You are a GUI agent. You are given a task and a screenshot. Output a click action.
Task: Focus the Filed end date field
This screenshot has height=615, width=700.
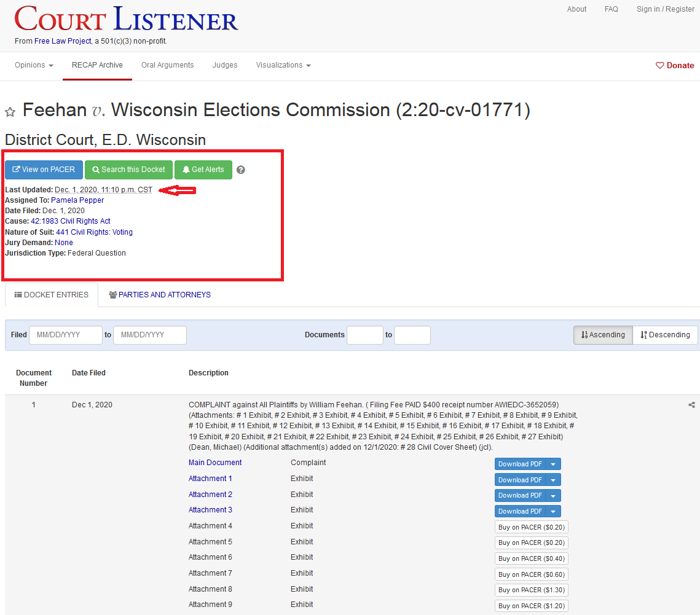pos(150,335)
